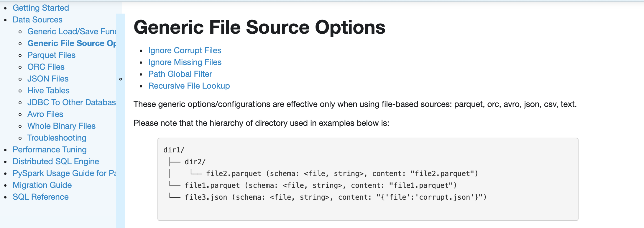Viewport: 644px width, 228px height.
Task: Go to the Troubleshooting page
Action: point(57,138)
